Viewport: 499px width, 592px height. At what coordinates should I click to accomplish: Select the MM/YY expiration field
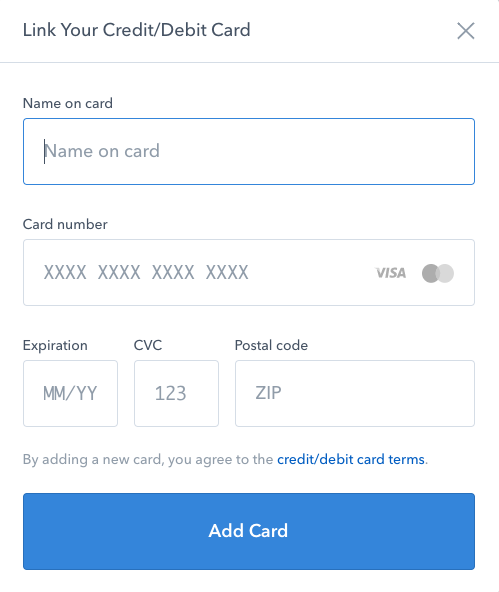(x=70, y=393)
